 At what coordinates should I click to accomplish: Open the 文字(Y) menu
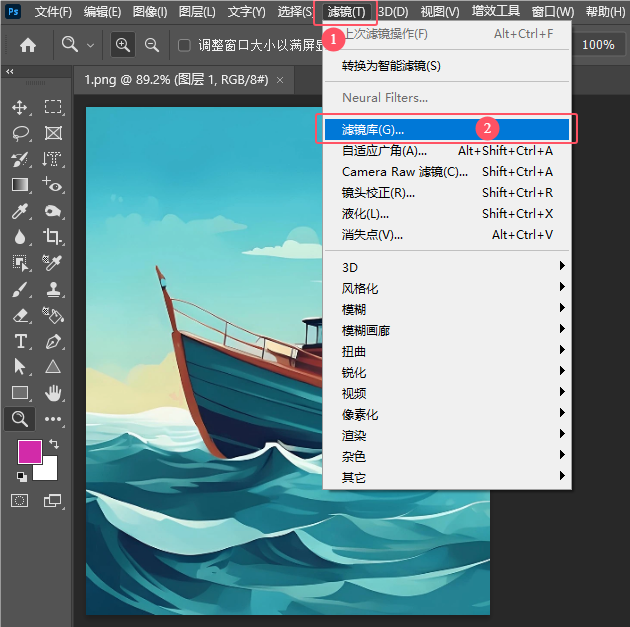tap(246, 12)
